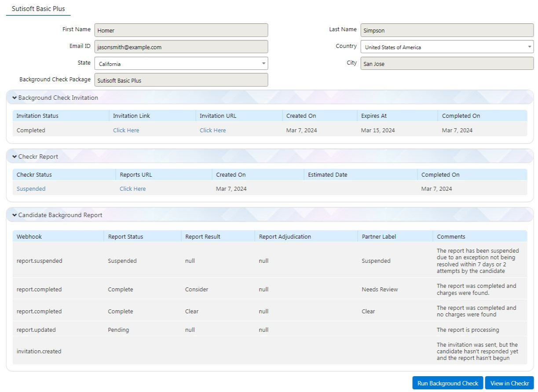This screenshot has width=538, height=392.
Task: Select the invitation.created webhook row
Action: point(39,351)
